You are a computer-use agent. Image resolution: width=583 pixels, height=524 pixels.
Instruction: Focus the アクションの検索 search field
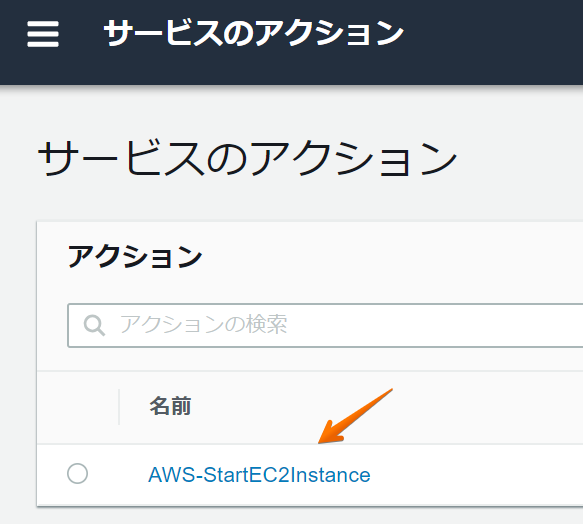point(325,325)
